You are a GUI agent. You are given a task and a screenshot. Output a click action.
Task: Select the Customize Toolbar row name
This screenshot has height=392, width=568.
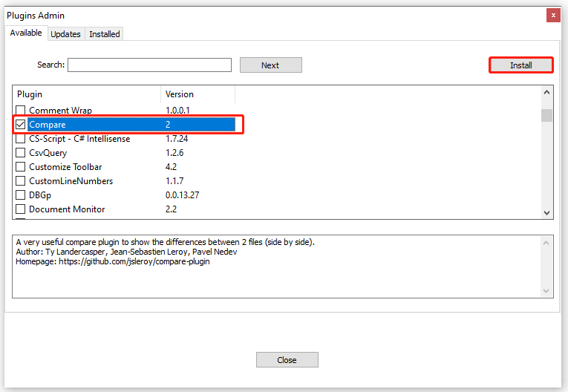click(x=65, y=166)
